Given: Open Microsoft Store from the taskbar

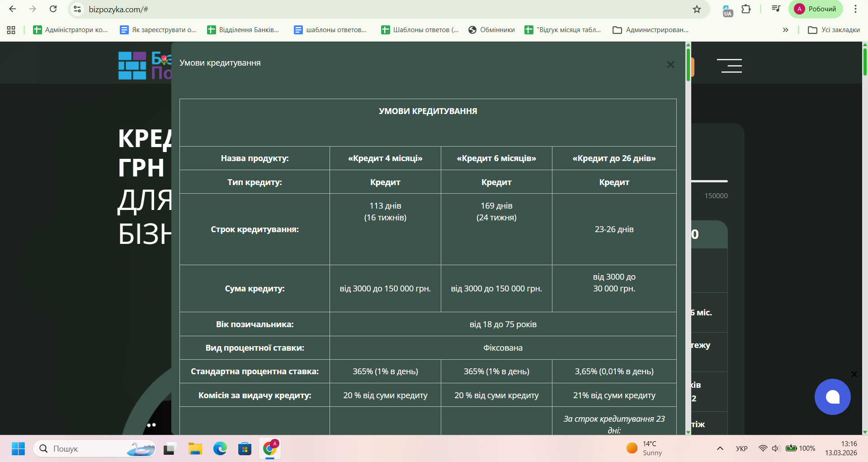Looking at the screenshot, I should (245, 448).
